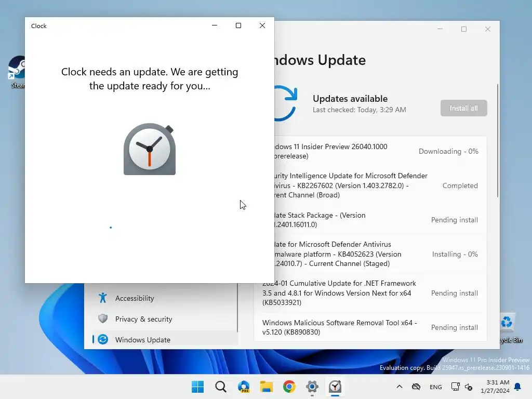Screen dimensions: 532x399
Task: Open the Steam desktop shortcut
Action: point(17,72)
